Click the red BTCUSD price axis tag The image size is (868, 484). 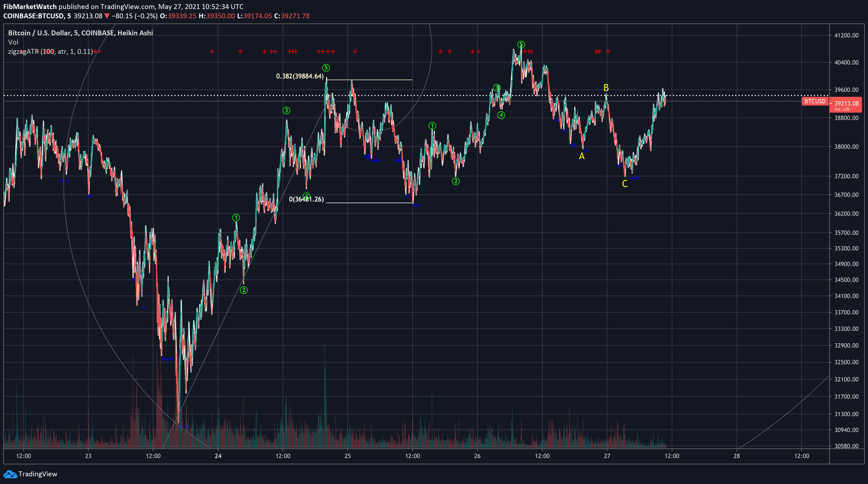tap(815, 101)
